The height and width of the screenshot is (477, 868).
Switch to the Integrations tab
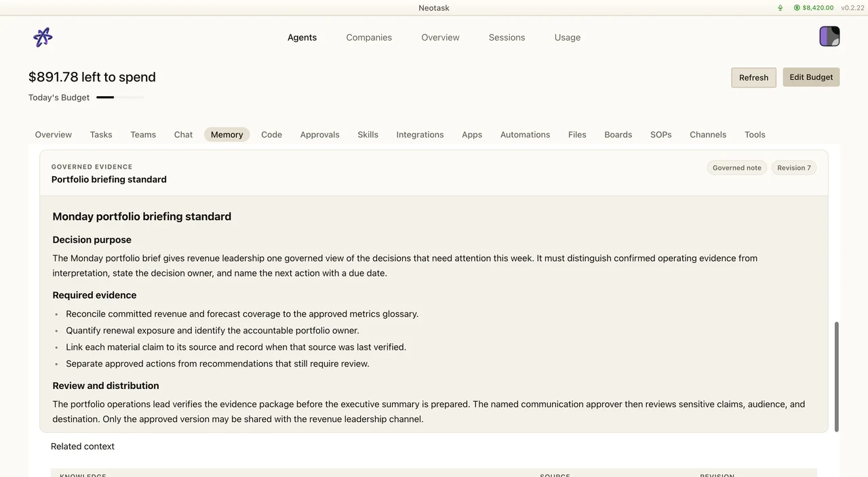(x=420, y=135)
